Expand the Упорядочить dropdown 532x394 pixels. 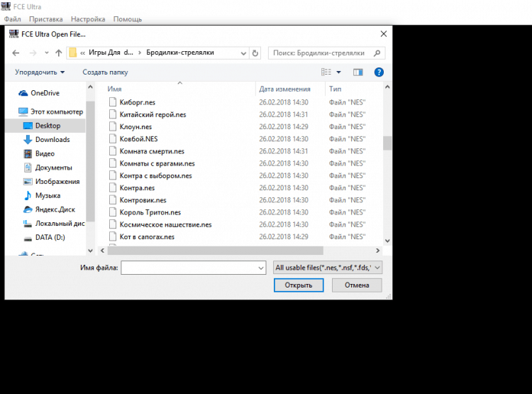coord(40,72)
